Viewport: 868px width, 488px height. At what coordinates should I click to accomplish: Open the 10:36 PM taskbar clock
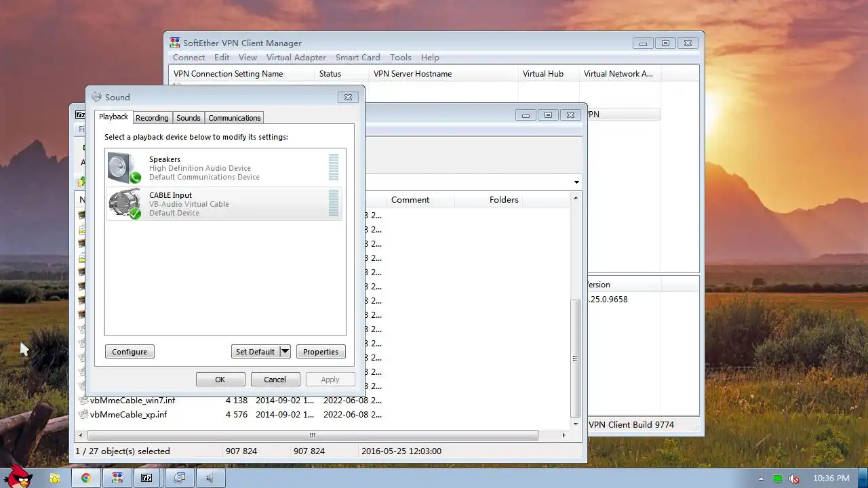coord(831,479)
